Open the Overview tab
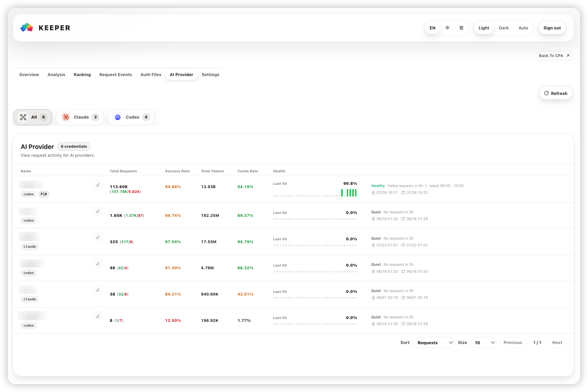 tap(29, 75)
